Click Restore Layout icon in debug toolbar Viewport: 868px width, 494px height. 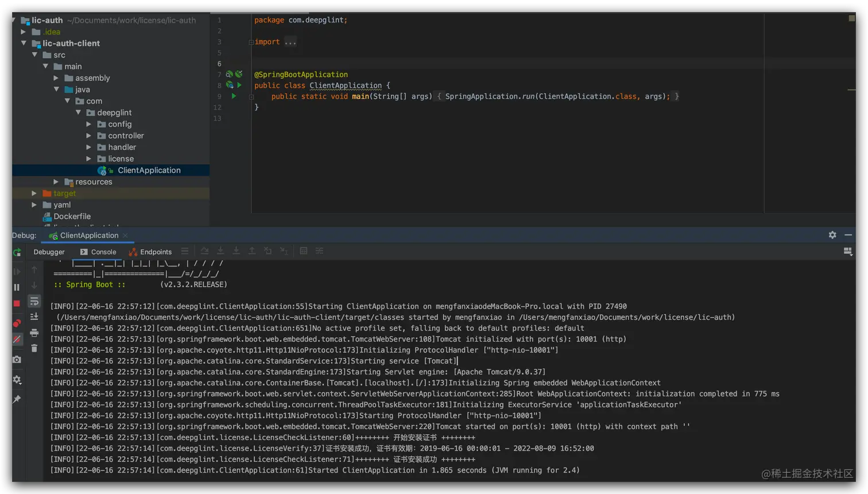[848, 252]
